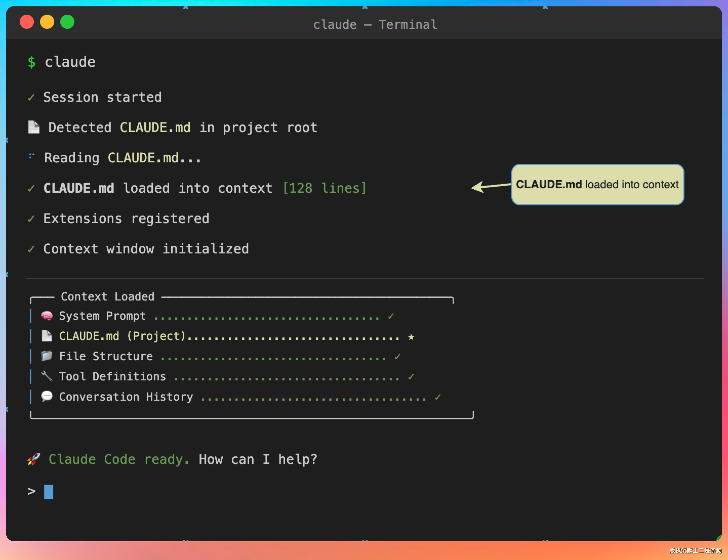Click the '[128 lines]' text
Screen dimensions: 728x560
(x=324, y=188)
